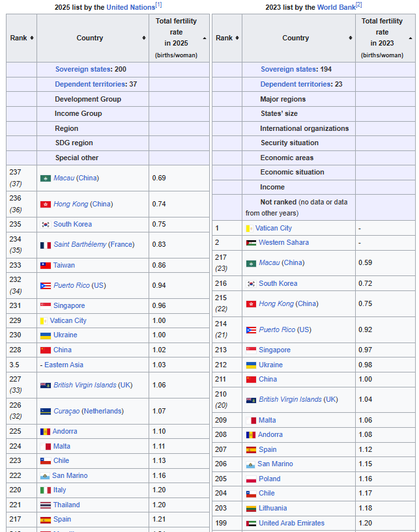Click the Vatican City flag in the 2025 list
The width and height of the screenshot is (419, 532).
(x=44, y=321)
